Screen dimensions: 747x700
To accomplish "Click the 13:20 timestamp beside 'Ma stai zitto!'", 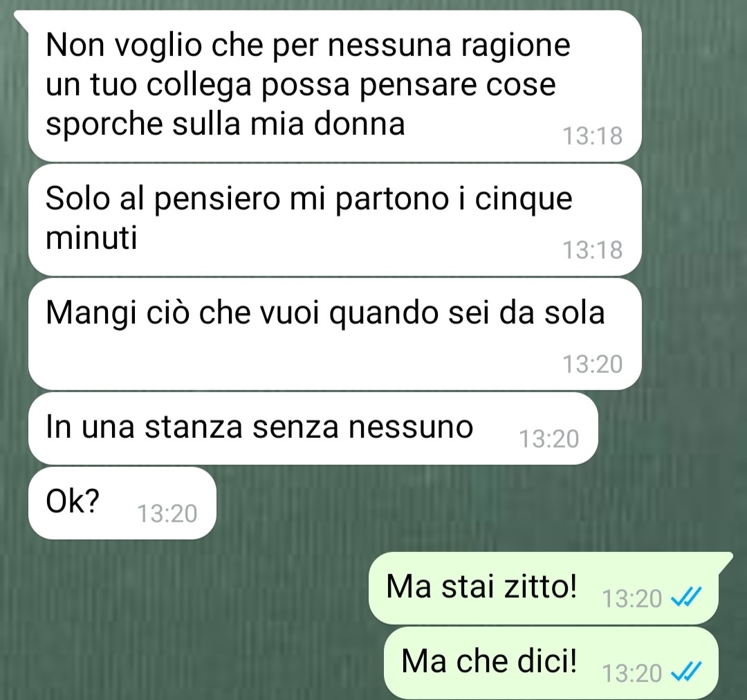I will tap(632, 598).
